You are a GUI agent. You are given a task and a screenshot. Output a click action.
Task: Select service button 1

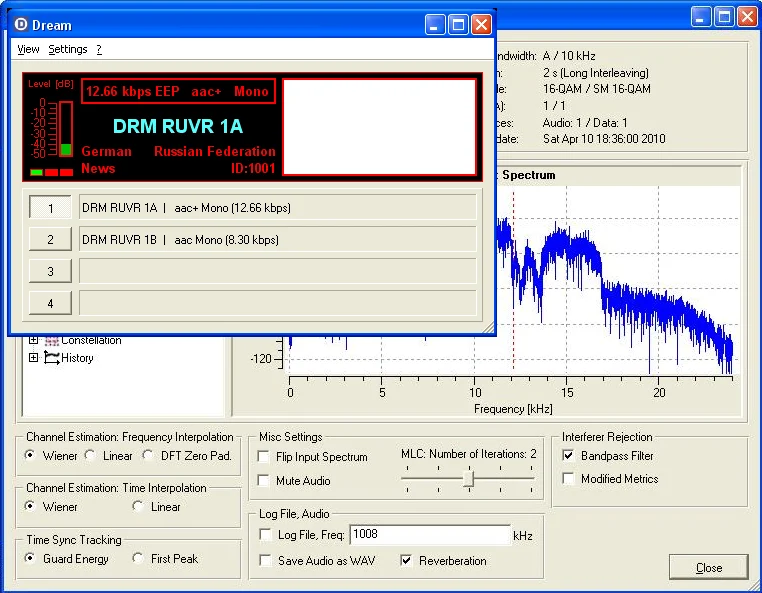pyautogui.click(x=50, y=208)
